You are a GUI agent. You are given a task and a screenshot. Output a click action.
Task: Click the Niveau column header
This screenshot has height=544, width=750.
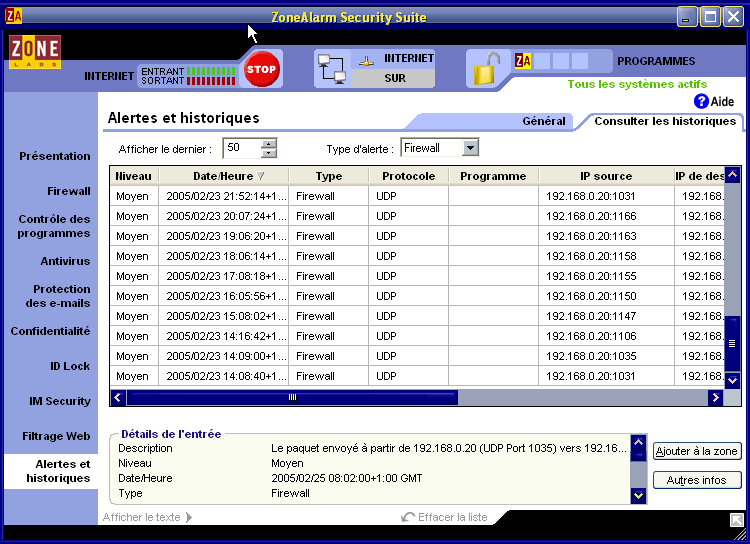coord(134,176)
